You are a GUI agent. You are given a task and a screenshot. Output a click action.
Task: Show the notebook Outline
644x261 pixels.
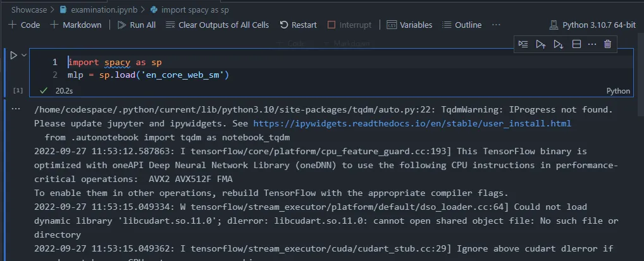(x=462, y=25)
